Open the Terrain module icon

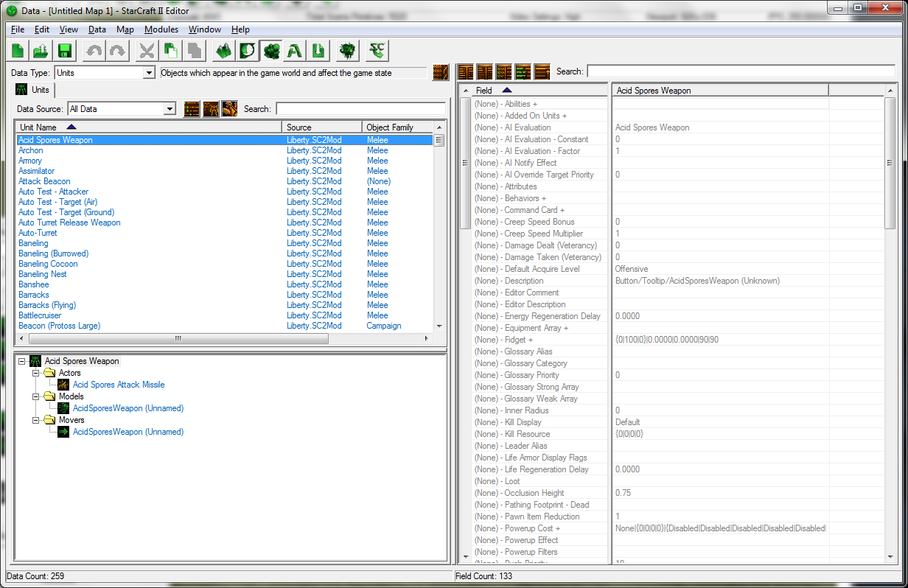click(225, 51)
